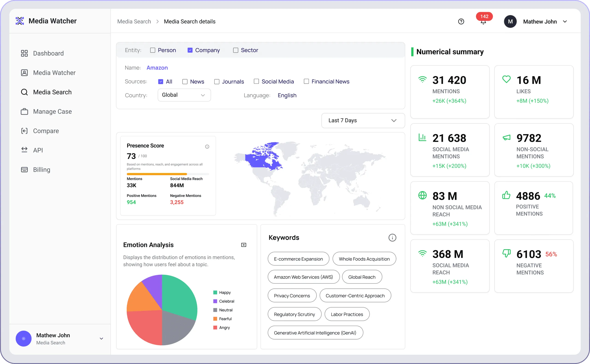Image resolution: width=590 pixels, height=364 pixels.
Task: Expand the Last 7 Days dropdown
Action: [363, 120]
